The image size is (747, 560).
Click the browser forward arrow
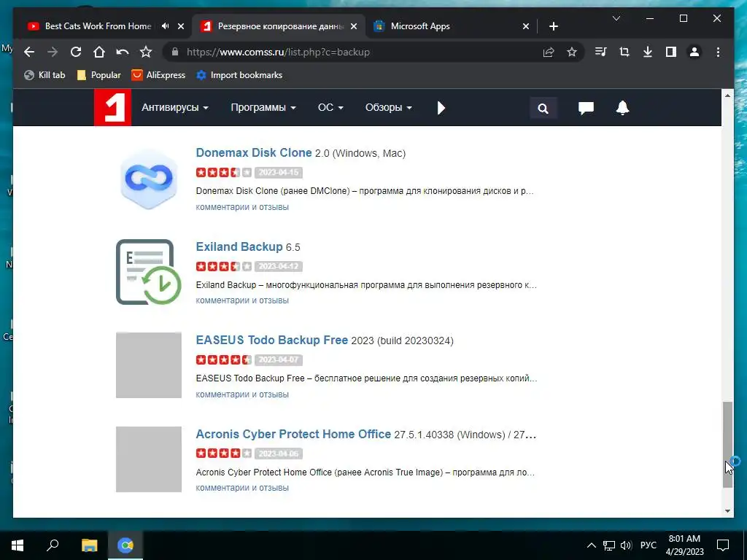(53, 52)
